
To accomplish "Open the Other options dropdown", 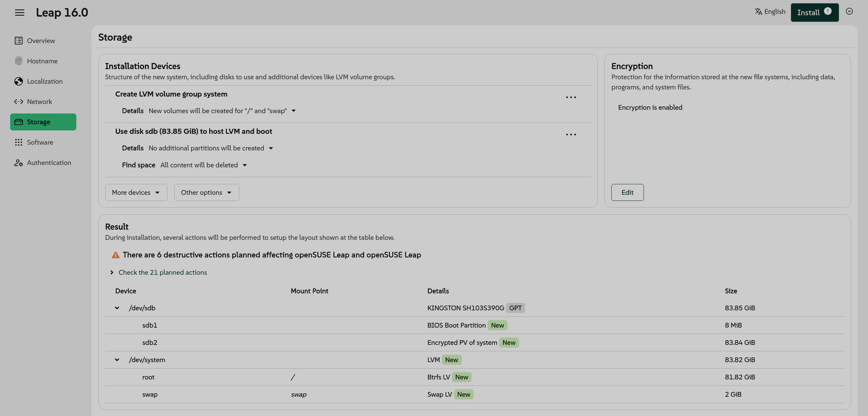I will click(206, 192).
